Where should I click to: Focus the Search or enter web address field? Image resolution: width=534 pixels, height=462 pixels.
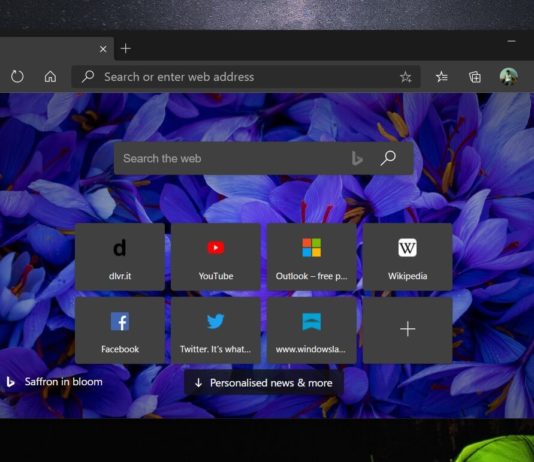coord(245,77)
